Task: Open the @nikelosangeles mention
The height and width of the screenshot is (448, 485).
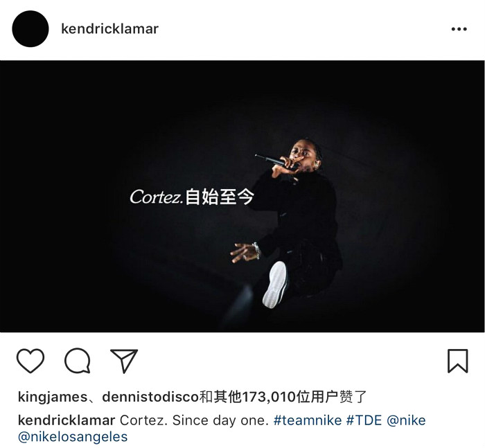Action: (x=73, y=437)
